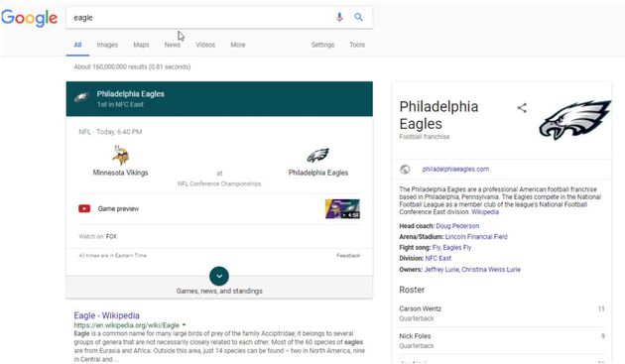Switch to the Images tab
Image resolution: width=625 pixels, height=364 pixels.
coord(107,45)
